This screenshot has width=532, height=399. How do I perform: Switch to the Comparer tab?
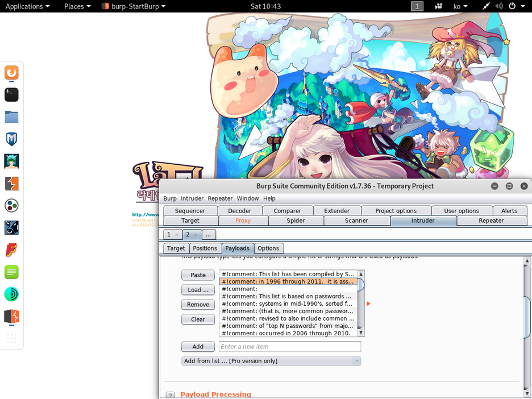[288, 211]
